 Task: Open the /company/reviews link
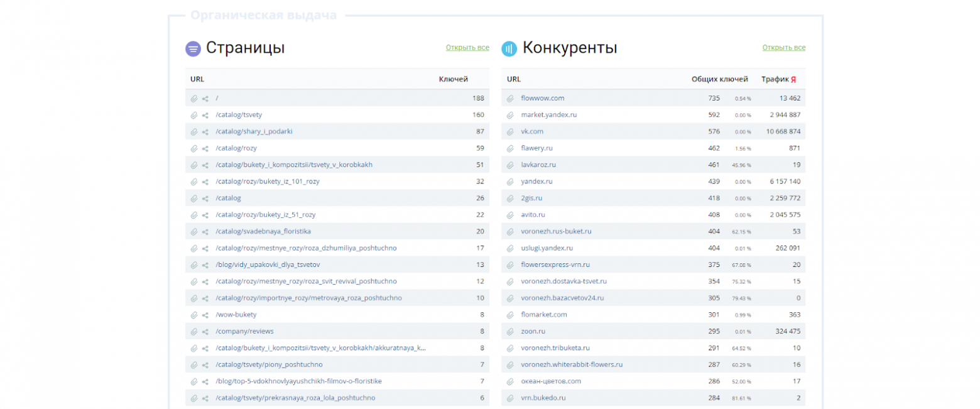click(x=244, y=332)
